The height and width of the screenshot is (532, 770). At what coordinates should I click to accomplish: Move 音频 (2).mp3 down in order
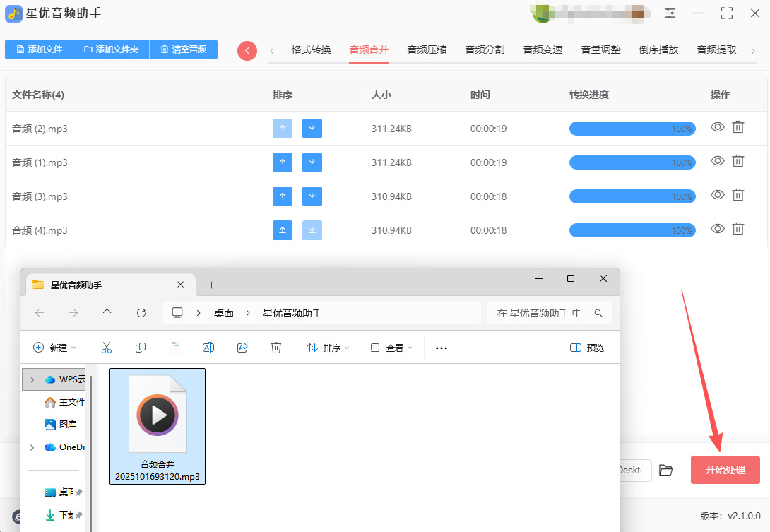click(312, 129)
